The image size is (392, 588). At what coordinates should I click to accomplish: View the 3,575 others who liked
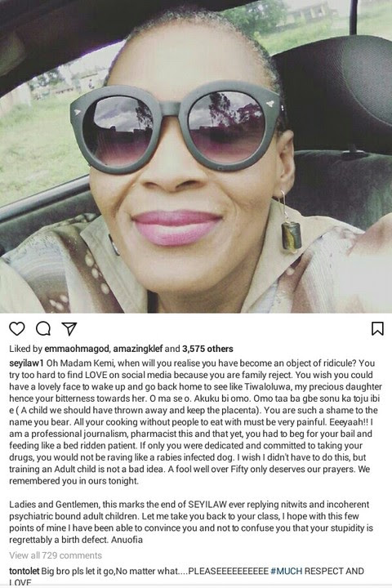[x=207, y=349]
